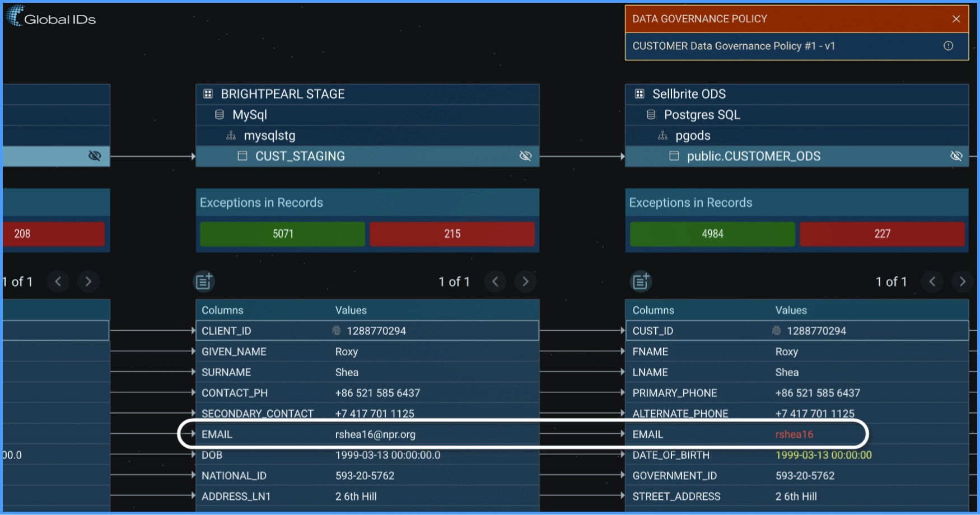Select the SURNAME row
The width and height of the screenshot is (980, 515).
pos(367,372)
